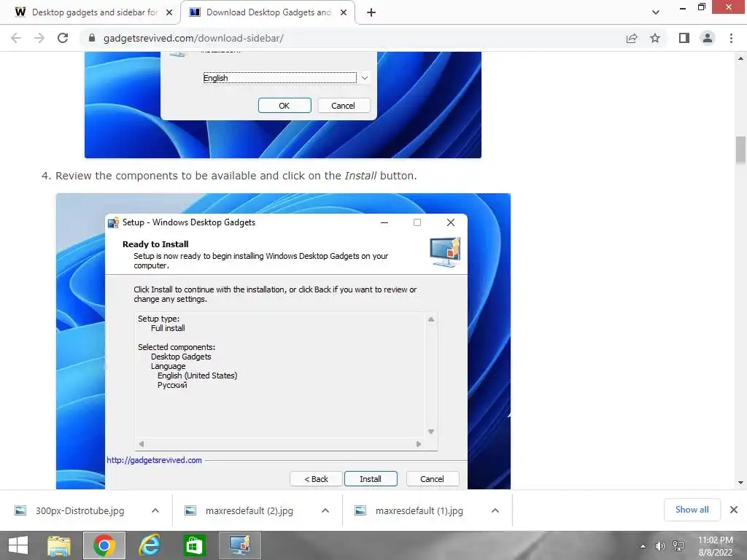Click the Setup window icon in title bar
The width and height of the screenshot is (747, 560).
[x=113, y=222]
